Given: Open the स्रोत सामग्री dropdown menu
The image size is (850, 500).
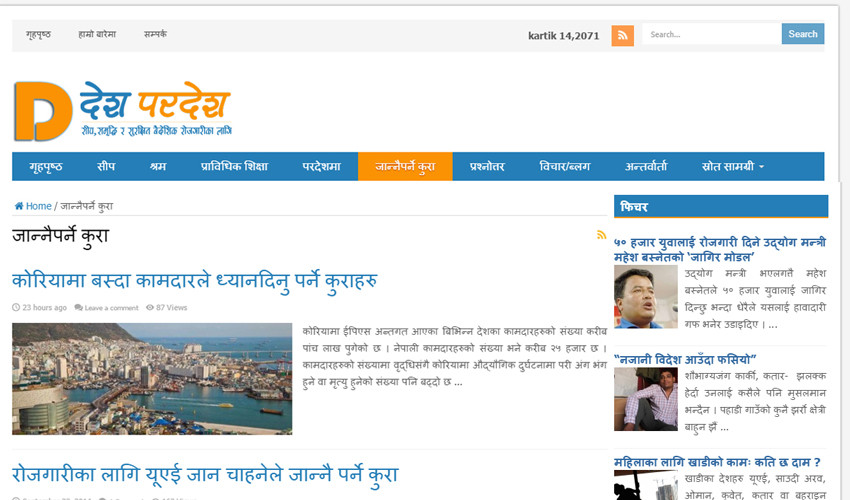Looking at the screenshot, I should [x=732, y=166].
